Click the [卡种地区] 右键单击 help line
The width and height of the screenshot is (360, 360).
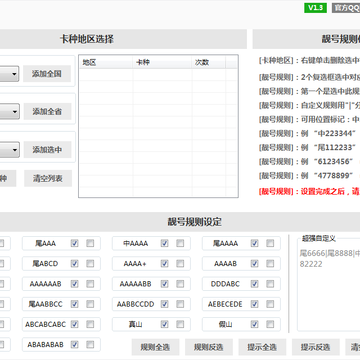click(x=309, y=60)
